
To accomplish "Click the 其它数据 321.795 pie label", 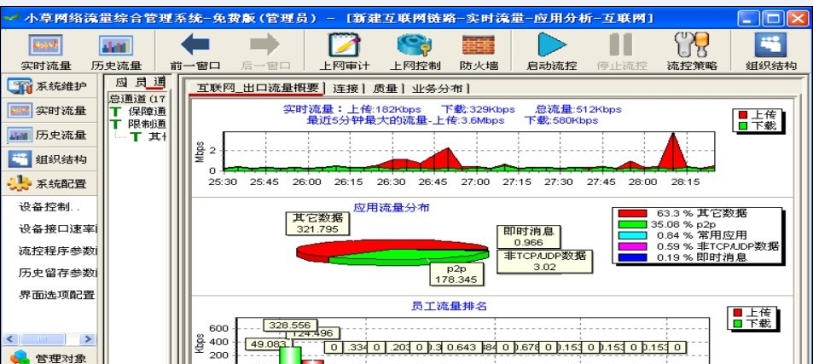I will 317,223.
